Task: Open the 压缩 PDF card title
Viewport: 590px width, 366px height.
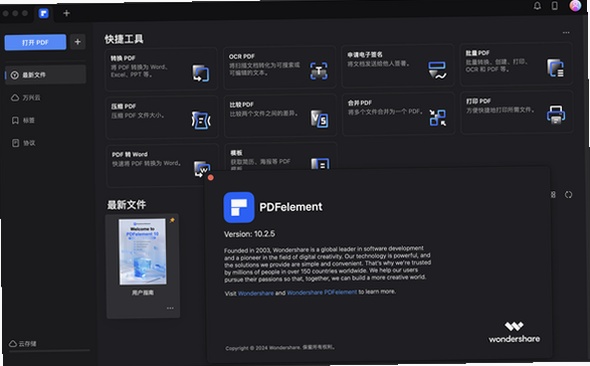Action: (123, 106)
